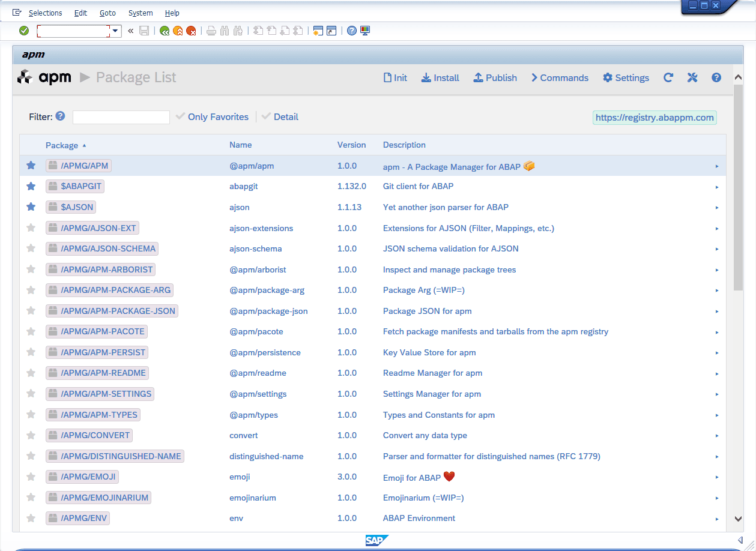Click the Publish button
Viewport: 756px width, 551px height.
(495, 77)
